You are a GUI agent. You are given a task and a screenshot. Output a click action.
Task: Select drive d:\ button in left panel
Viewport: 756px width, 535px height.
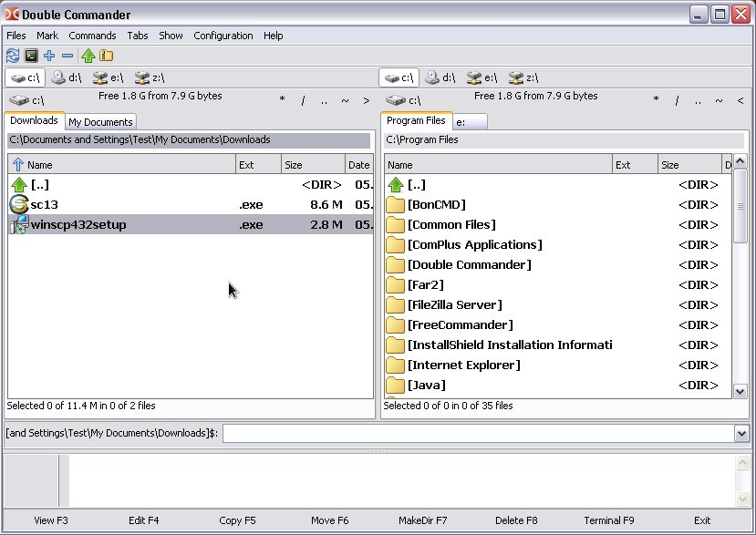[67, 77]
